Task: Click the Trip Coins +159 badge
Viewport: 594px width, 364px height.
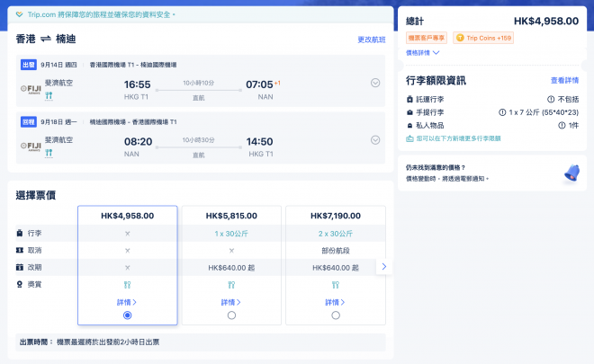Action: (483, 38)
